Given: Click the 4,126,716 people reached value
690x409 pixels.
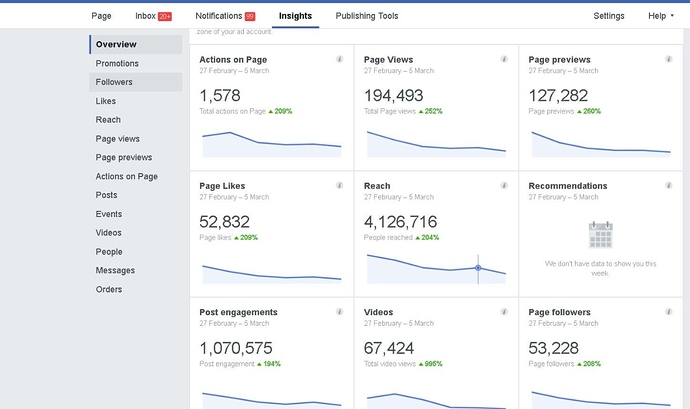Looking at the screenshot, I should pyautogui.click(x=400, y=222).
